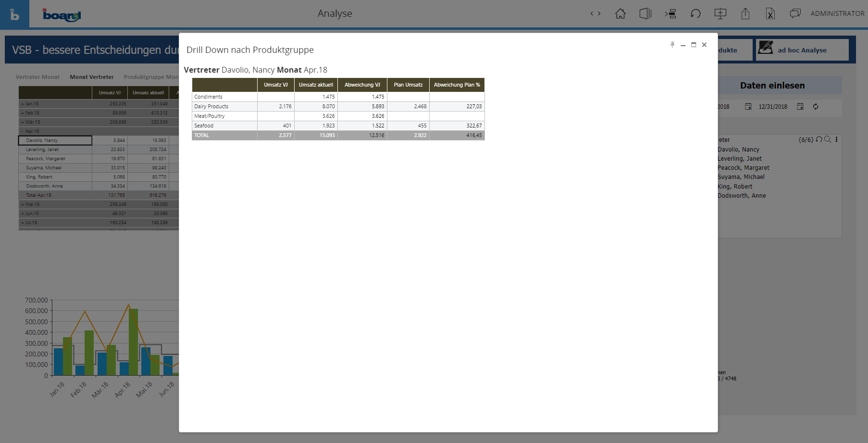
Task: Minimize the Drill Down dialog
Action: tap(683, 45)
